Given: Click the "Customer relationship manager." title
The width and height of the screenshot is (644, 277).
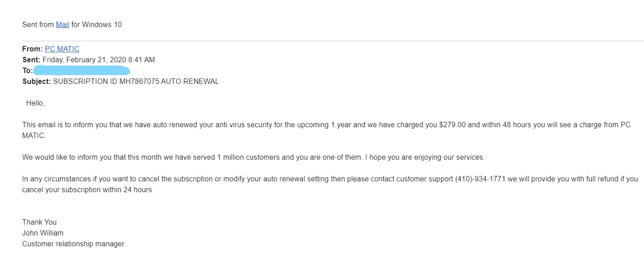Looking at the screenshot, I should pos(74,244).
